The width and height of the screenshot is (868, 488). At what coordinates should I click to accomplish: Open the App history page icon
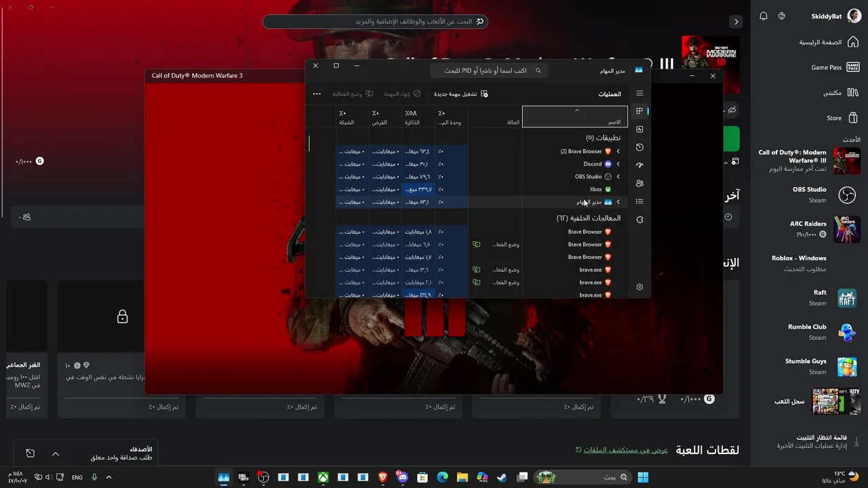(x=639, y=147)
